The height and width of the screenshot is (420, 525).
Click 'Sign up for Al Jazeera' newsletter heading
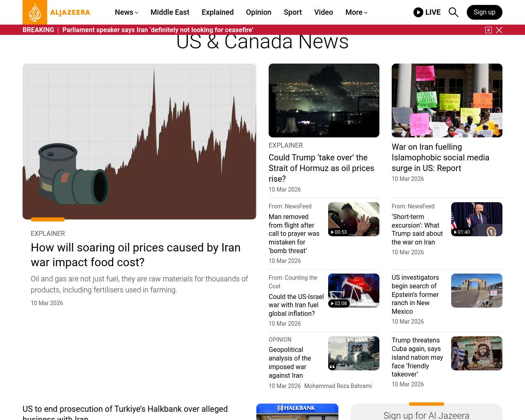(427, 415)
